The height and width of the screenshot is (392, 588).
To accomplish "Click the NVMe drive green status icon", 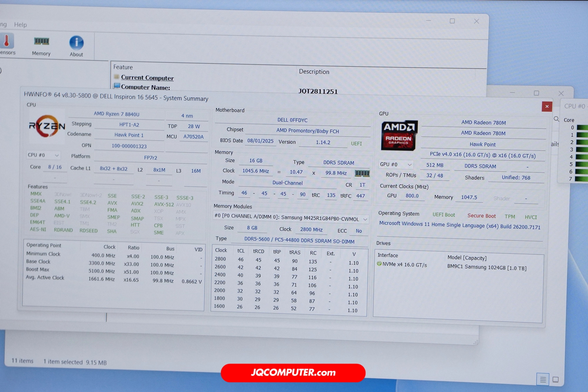I will [x=379, y=263].
